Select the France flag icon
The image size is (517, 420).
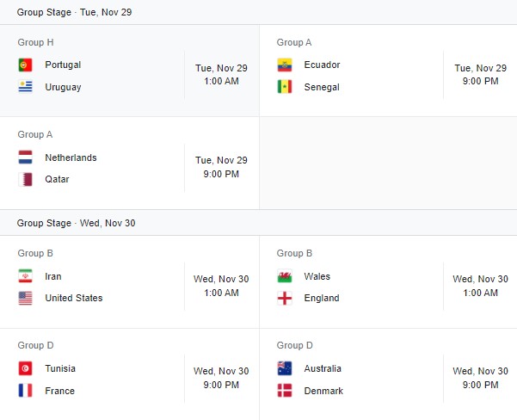tap(25, 391)
